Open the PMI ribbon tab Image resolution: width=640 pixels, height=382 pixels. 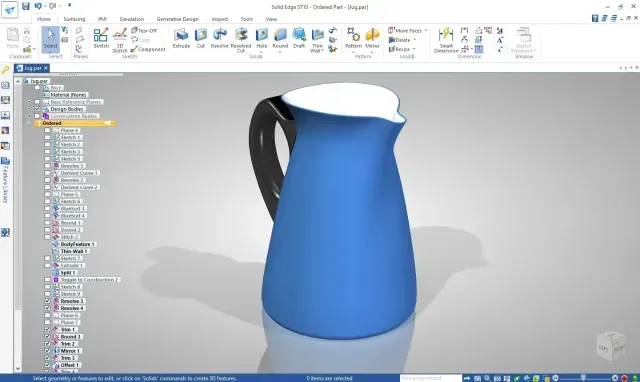click(102, 19)
